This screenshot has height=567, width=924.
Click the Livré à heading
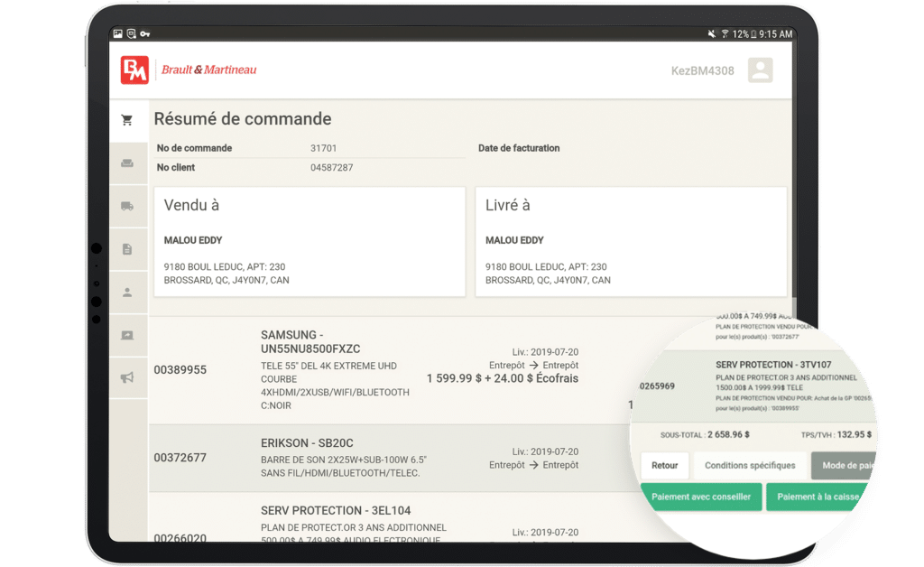[x=508, y=205]
